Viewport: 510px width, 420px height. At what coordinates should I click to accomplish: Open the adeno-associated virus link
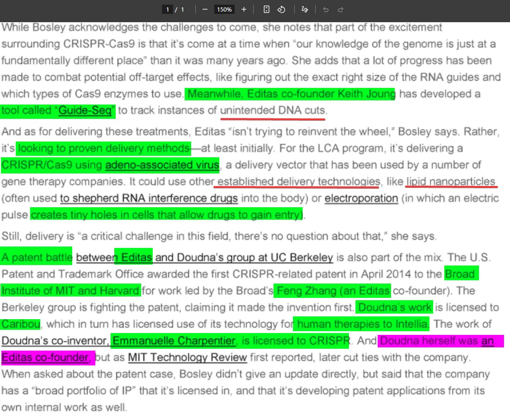coord(162,165)
